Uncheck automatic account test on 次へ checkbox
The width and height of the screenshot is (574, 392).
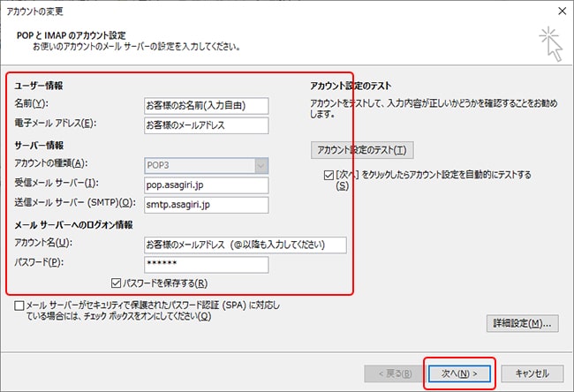[x=329, y=176]
